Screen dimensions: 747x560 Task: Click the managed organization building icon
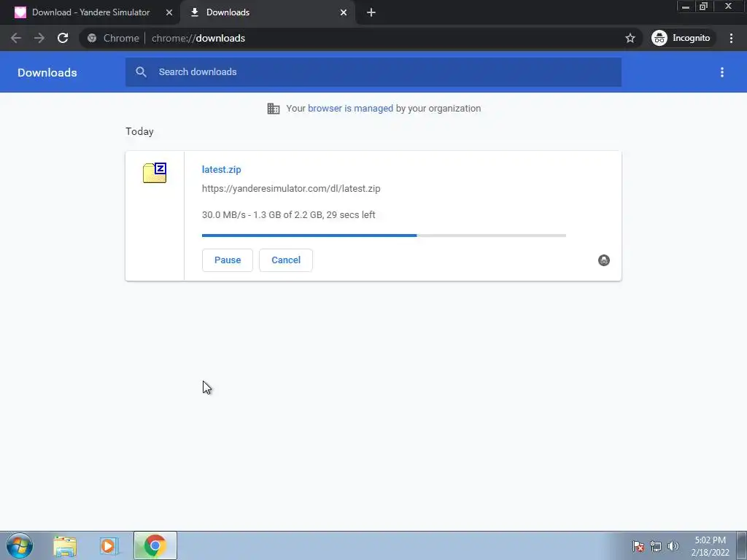(274, 109)
